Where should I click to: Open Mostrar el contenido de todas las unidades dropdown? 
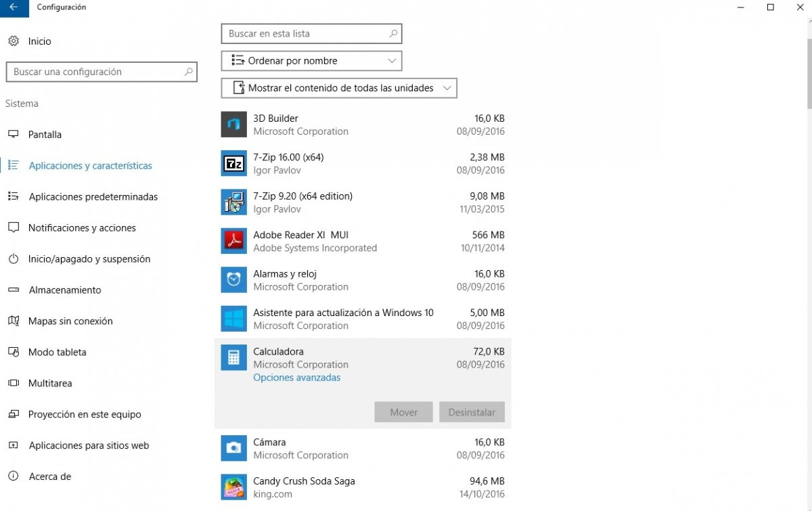pyautogui.click(x=339, y=88)
